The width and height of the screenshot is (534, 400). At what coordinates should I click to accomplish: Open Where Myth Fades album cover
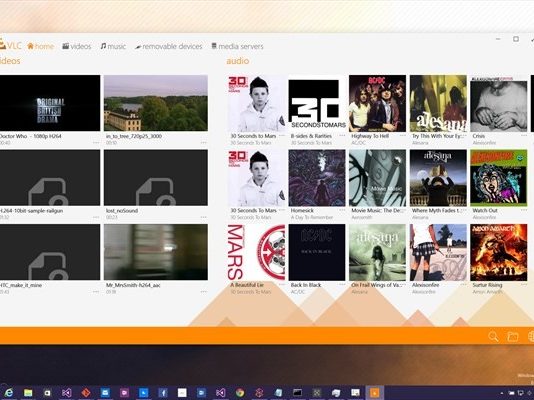pyautogui.click(x=438, y=178)
